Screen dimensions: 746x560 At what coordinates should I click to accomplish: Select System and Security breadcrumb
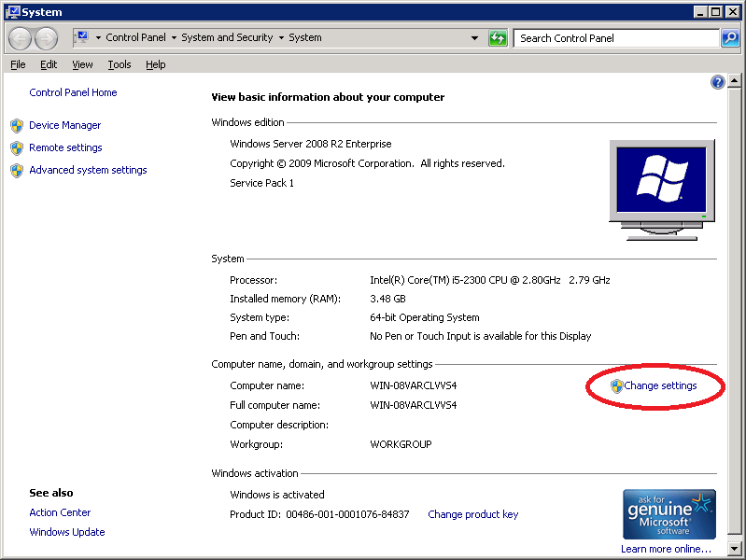pos(227,37)
